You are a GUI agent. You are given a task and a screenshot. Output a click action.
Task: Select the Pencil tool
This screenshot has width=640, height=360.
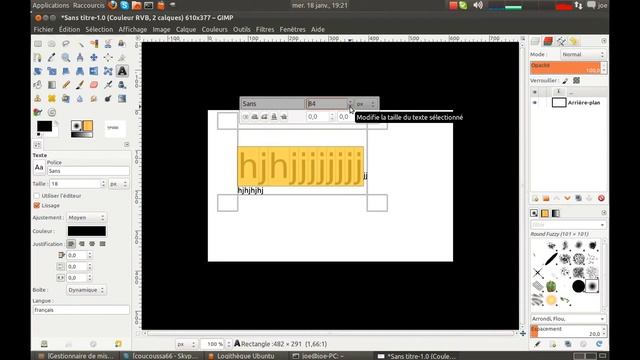pyautogui.click(x=66, y=85)
